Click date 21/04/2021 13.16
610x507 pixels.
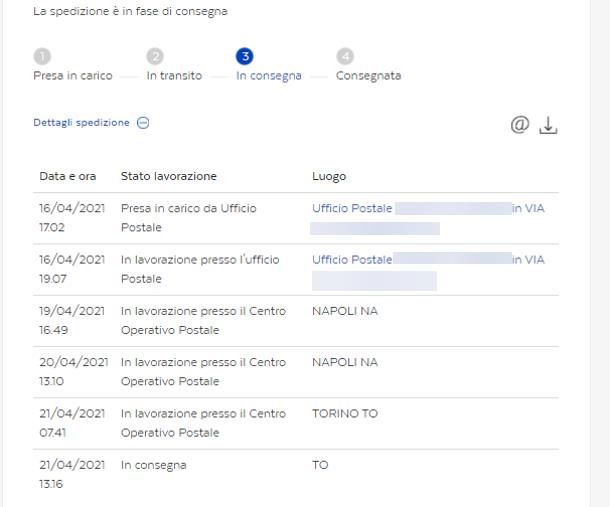tap(72, 474)
